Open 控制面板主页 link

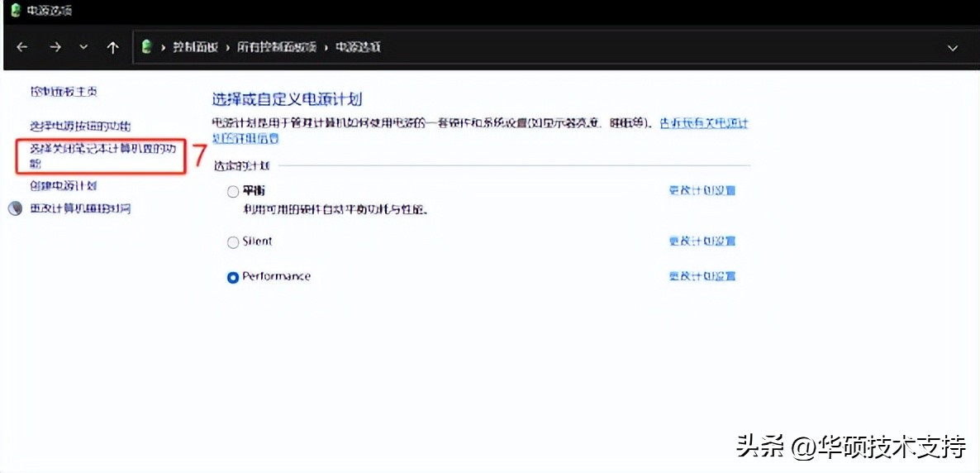coord(64,91)
